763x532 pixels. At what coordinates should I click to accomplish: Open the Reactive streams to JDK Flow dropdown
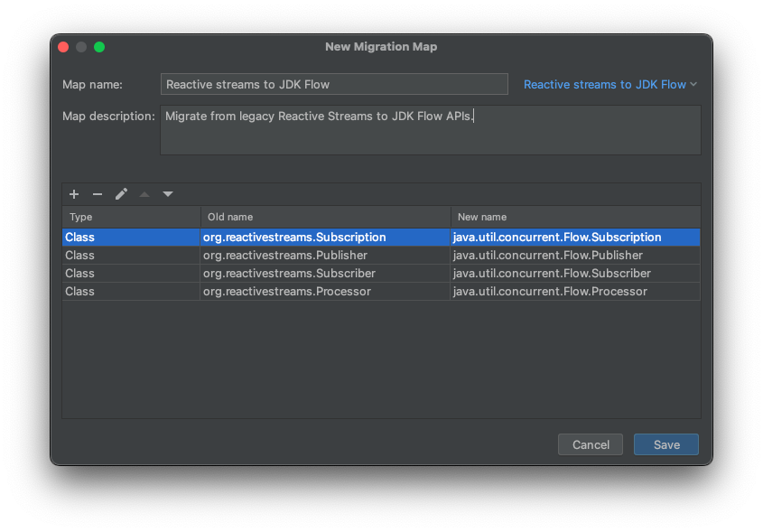[x=610, y=84]
